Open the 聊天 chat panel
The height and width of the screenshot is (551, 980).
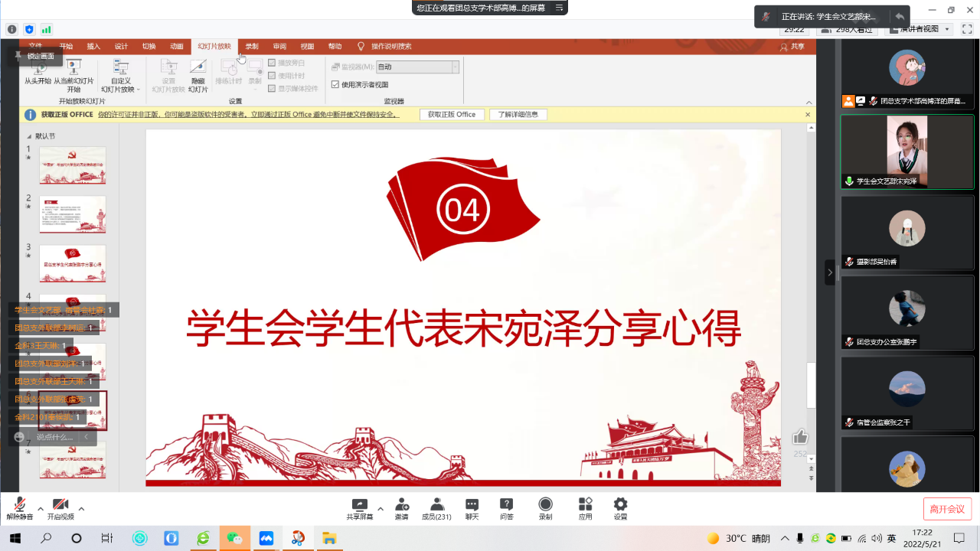pyautogui.click(x=472, y=504)
